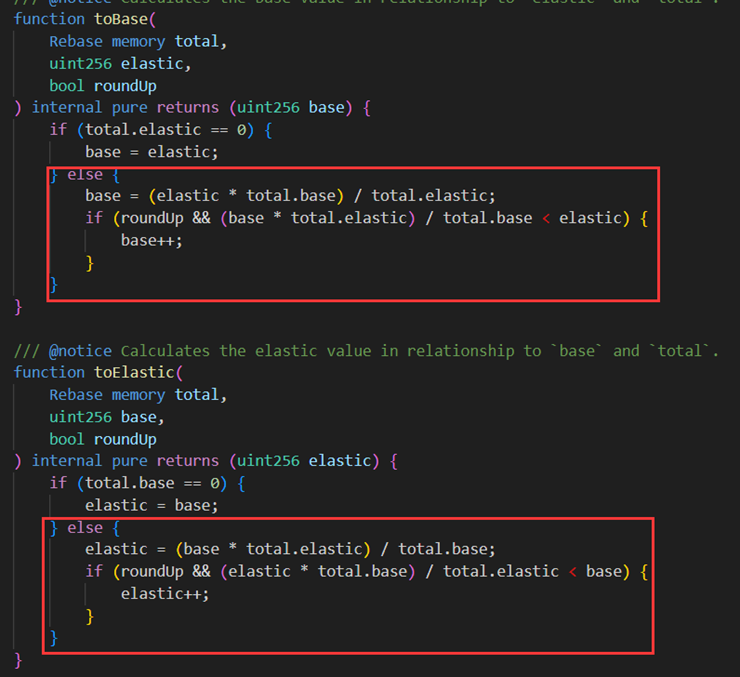
Task: Click the 'elastic = base;' assignment line
Action: [x=151, y=505]
